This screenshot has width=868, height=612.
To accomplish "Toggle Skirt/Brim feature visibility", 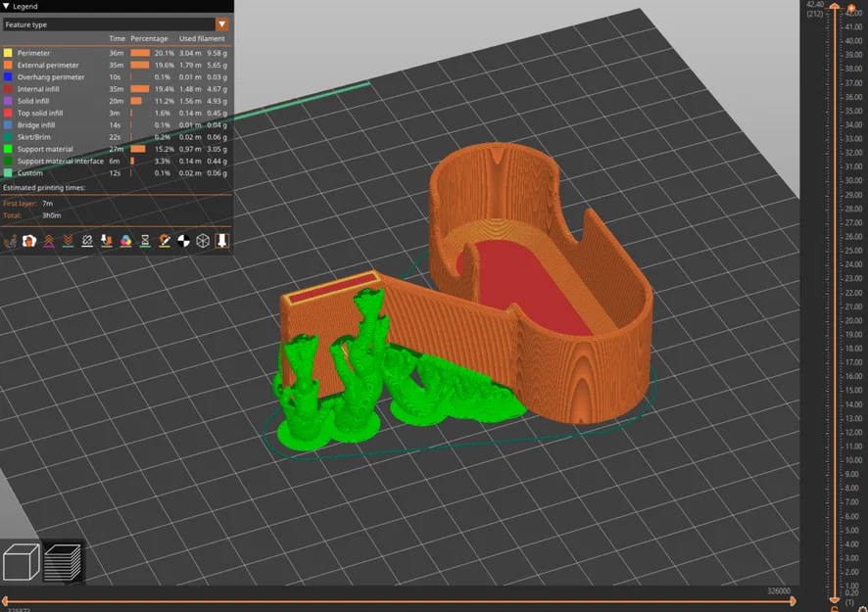I will [116, 137].
